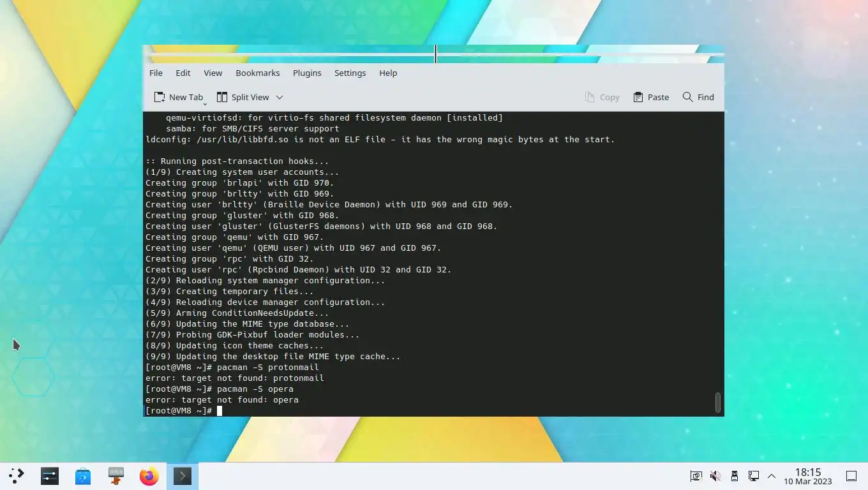Click '(7/9) Probing GDK-Pixbuf loader modules' line
868x490 pixels.
[x=253, y=335]
